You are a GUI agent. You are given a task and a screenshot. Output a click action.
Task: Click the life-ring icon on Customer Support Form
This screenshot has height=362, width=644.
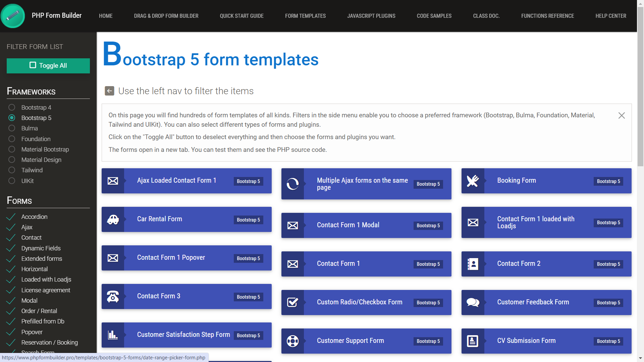[292, 341]
